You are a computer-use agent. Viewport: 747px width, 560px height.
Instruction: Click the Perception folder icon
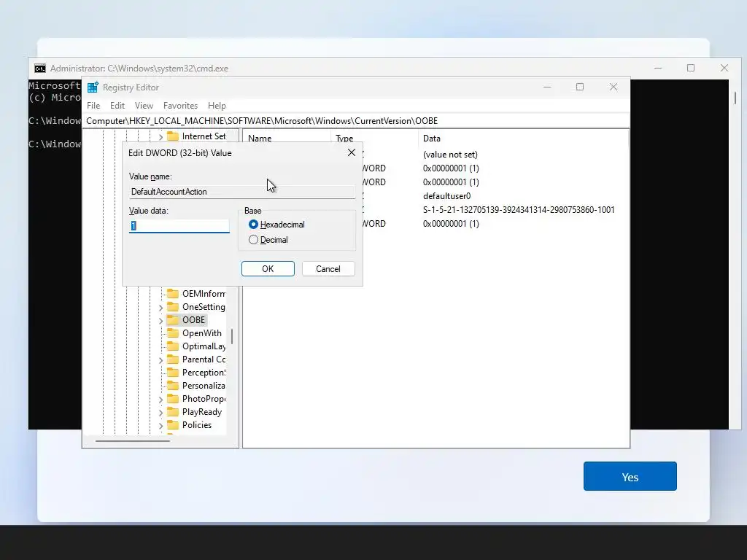pos(172,373)
